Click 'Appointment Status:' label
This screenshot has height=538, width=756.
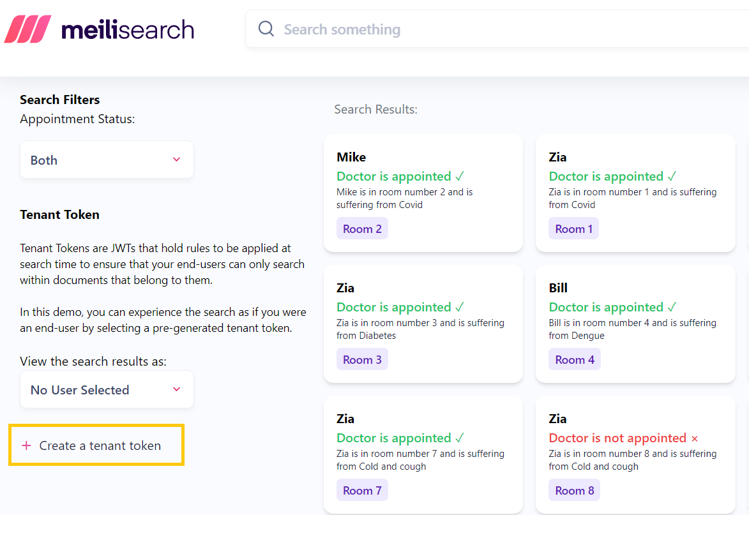point(77,119)
